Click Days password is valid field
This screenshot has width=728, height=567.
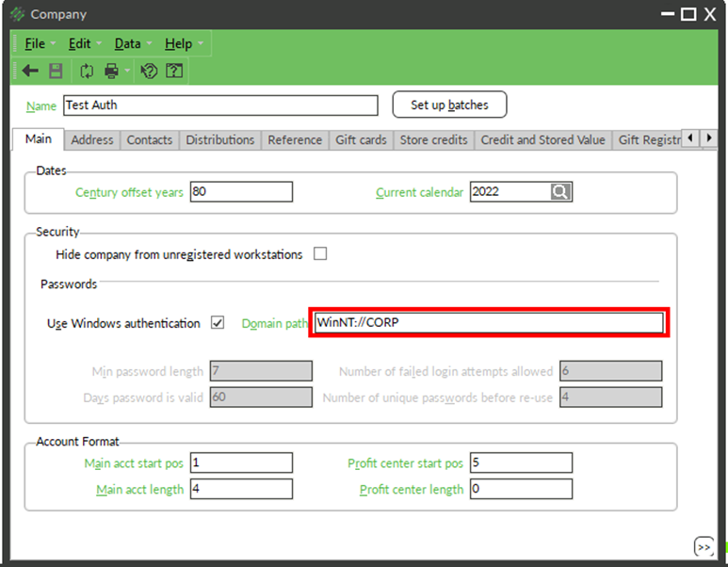pos(261,397)
